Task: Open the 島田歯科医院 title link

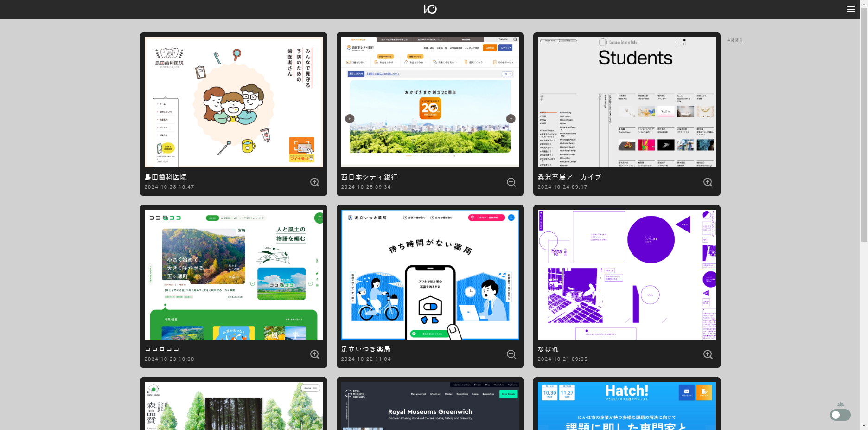Action: 166,177
